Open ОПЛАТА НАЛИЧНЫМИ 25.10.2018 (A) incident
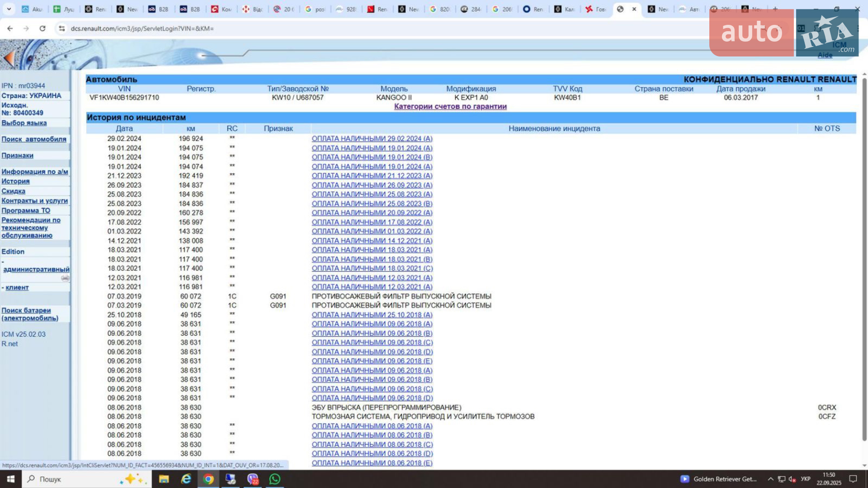The width and height of the screenshot is (868, 488). [x=372, y=315]
